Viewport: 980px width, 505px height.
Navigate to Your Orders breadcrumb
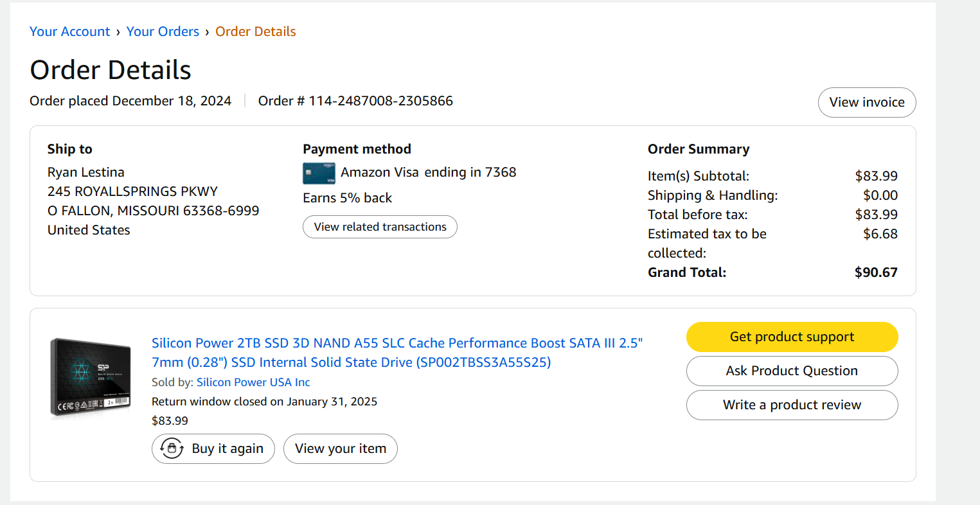pyautogui.click(x=163, y=31)
